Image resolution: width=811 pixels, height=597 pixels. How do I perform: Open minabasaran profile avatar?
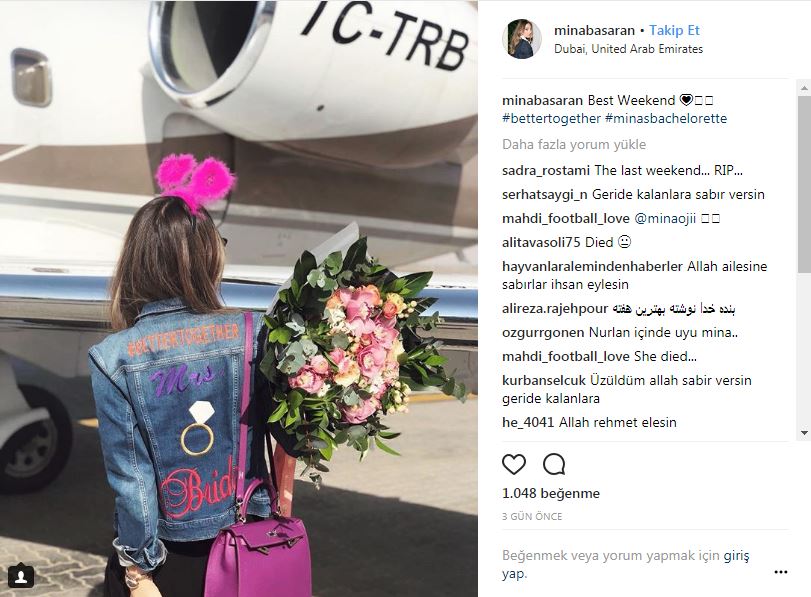pyautogui.click(x=521, y=39)
